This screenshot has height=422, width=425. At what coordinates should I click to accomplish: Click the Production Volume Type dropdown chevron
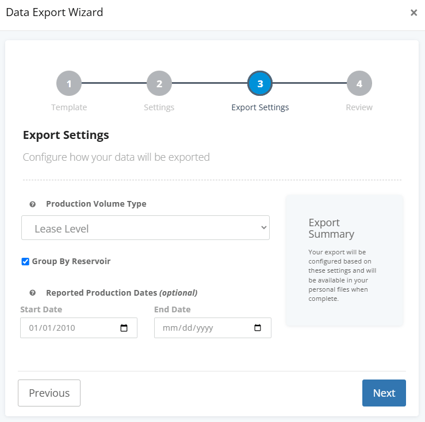(x=263, y=228)
